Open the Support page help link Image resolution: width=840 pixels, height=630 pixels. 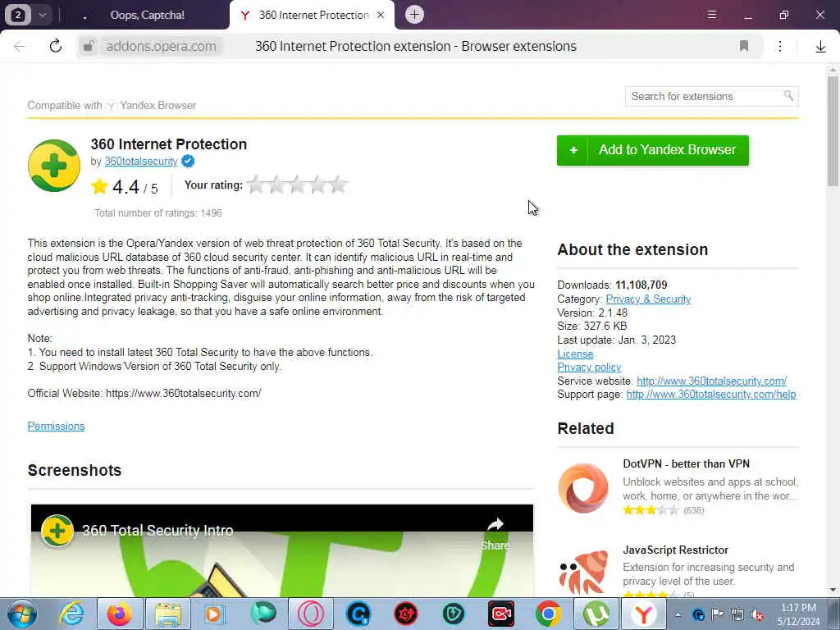point(711,395)
